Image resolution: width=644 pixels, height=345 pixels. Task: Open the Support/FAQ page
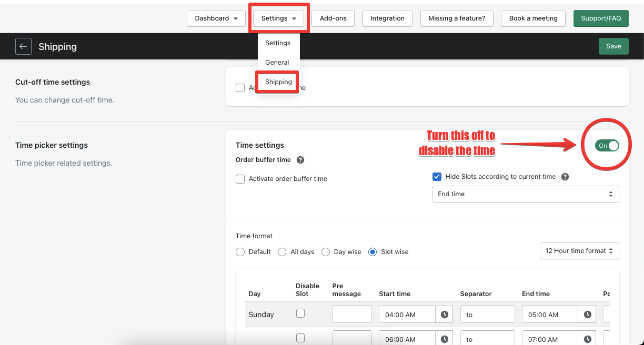tap(601, 18)
